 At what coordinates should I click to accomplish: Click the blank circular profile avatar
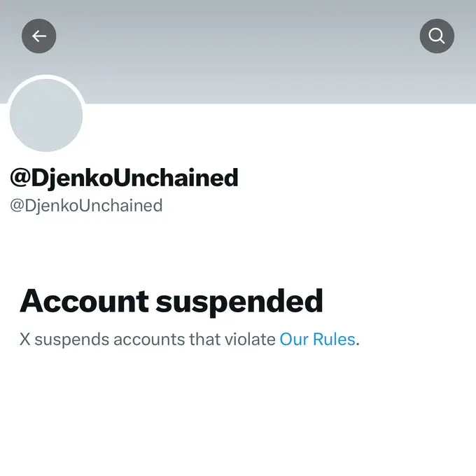click(46, 115)
